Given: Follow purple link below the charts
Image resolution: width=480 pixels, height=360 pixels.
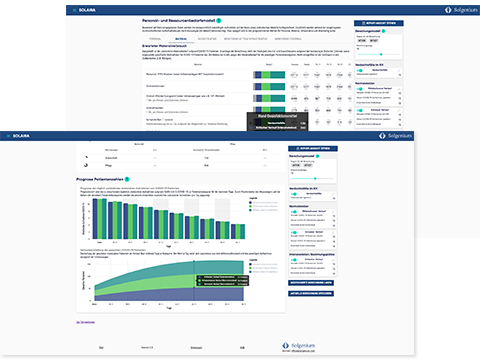Looking at the screenshot, I should (x=85, y=322).
